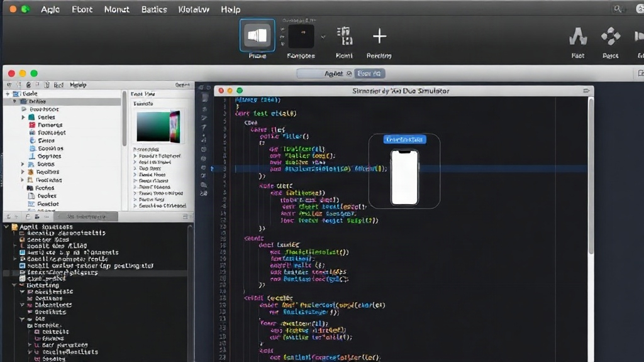This screenshot has height=362, width=644.
Task: Select the yellow folder icon in outline
Action: [15, 226]
